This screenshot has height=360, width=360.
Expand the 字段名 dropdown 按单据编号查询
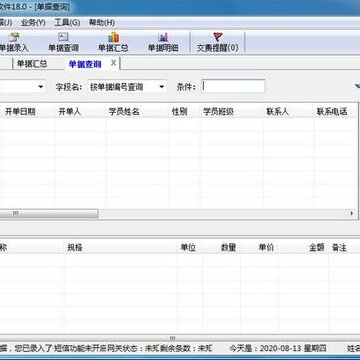162,87
